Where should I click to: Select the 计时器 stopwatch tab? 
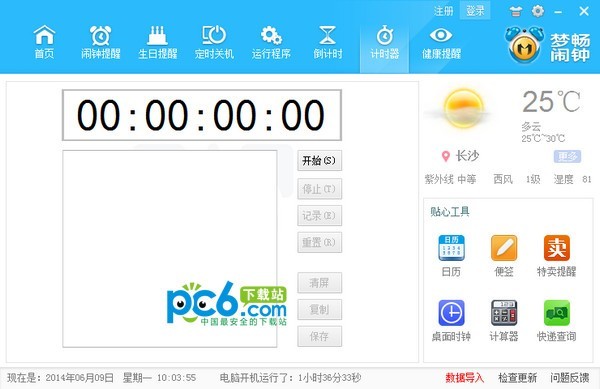click(385, 42)
